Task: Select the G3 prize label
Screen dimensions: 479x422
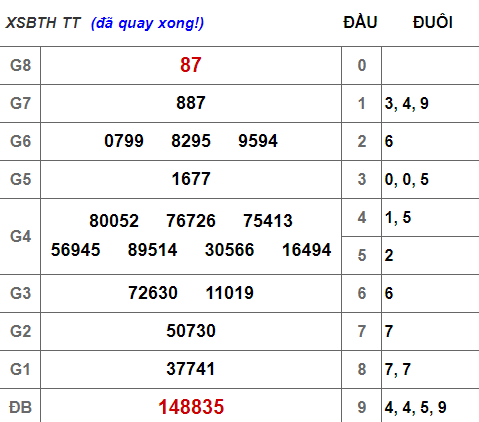Action: click(x=20, y=293)
